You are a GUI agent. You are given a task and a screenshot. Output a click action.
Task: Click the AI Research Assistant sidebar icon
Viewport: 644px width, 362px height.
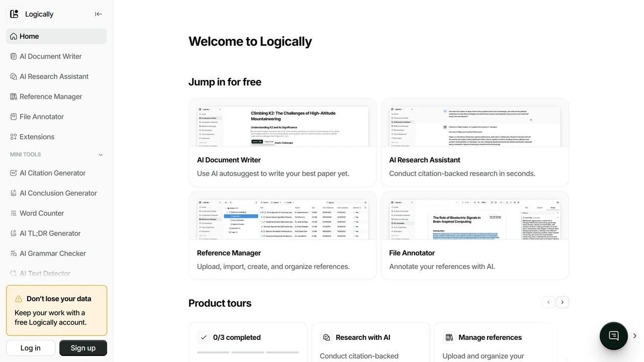click(x=14, y=76)
